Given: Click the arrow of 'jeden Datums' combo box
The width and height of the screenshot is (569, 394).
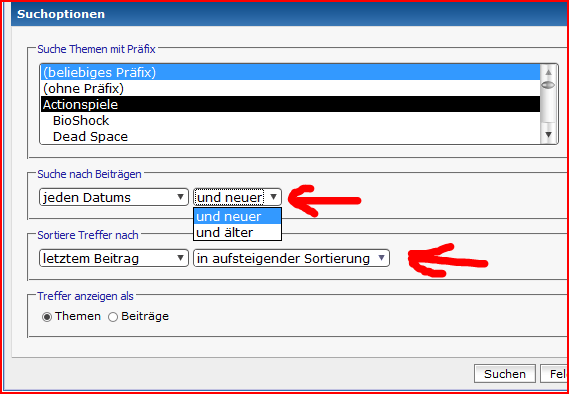Looking at the screenshot, I should (x=180, y=197).
